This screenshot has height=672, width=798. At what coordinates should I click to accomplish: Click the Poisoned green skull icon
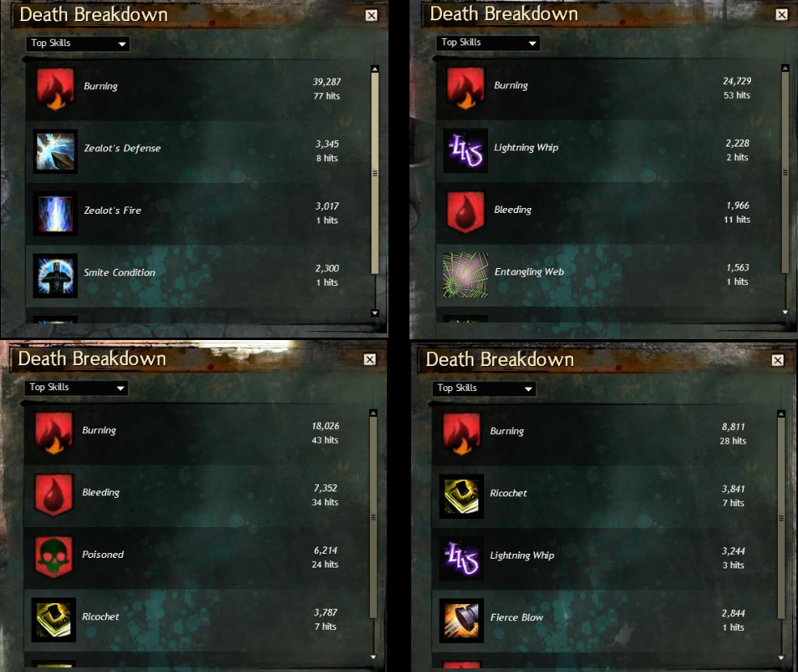pyautogui.click(x=54, y=558)
